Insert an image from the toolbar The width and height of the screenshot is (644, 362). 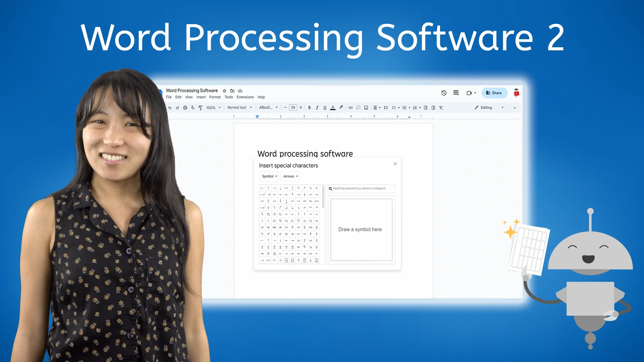point(366,108)
